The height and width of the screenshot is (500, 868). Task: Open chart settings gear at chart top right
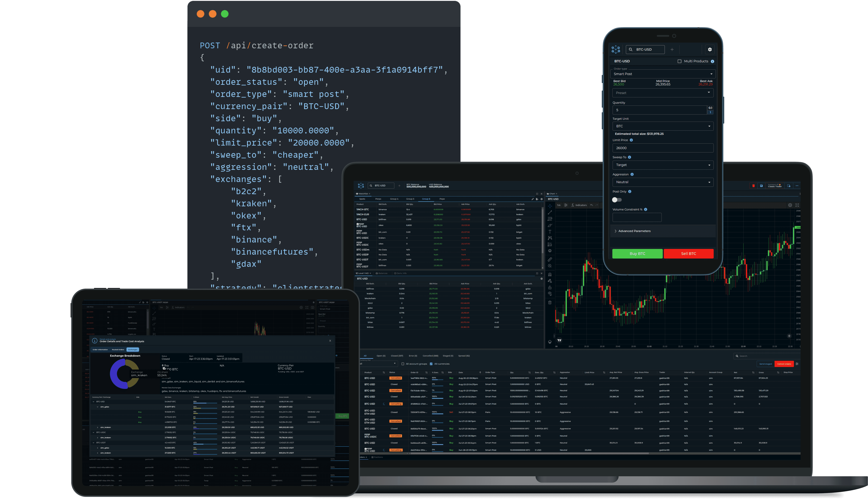[790, 205]
